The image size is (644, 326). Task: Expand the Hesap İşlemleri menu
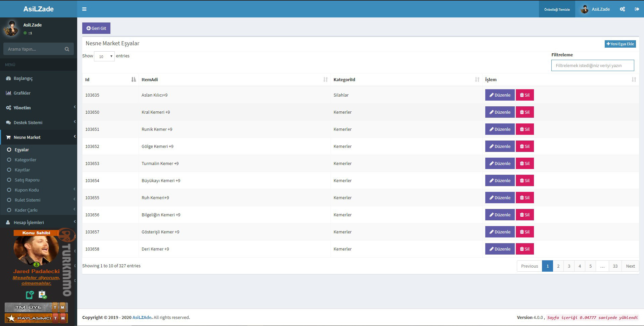(x=39, y=222)
